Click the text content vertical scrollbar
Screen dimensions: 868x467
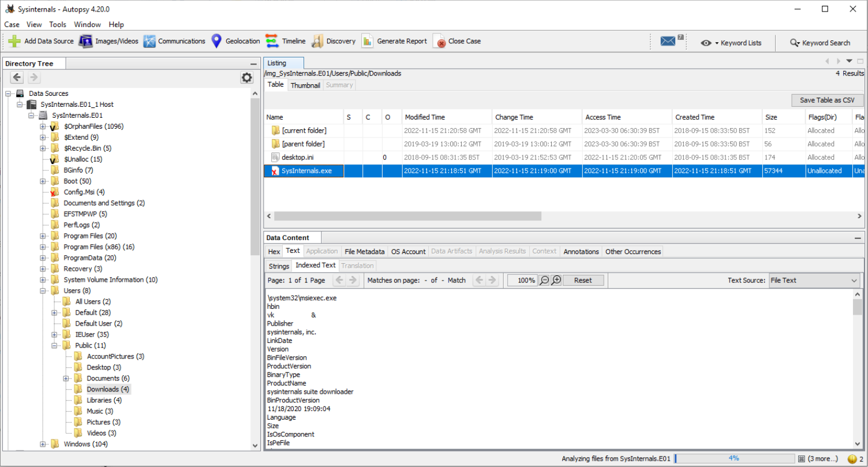tap(858, 307)
